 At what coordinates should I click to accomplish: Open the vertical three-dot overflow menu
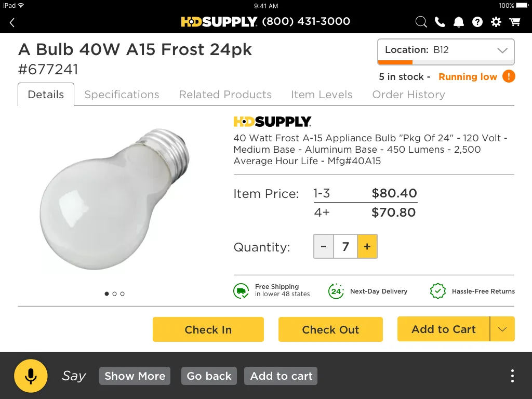coord(512,376)
